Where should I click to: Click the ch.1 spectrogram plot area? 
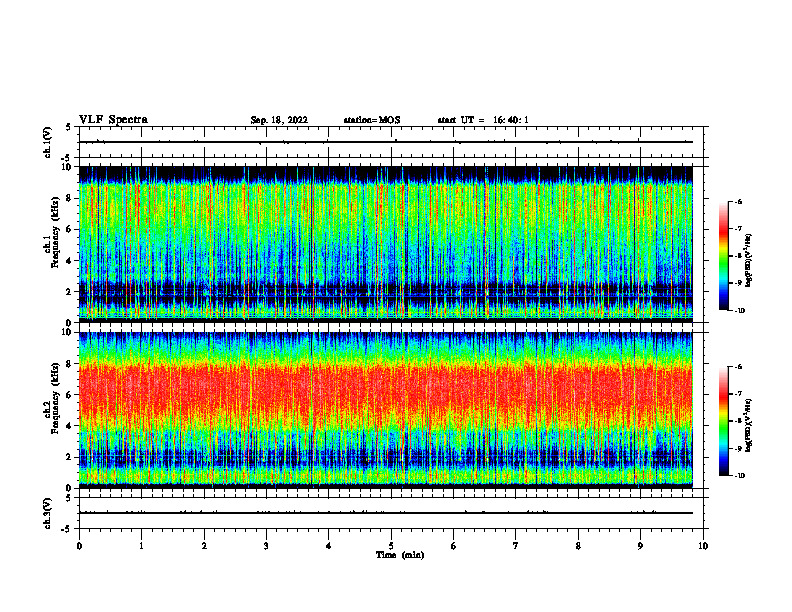385,244
